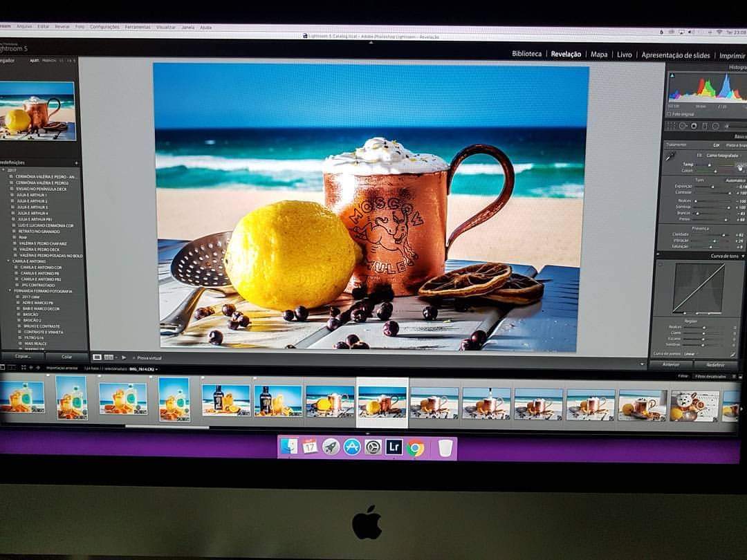The image size is (747, 560).
Task: Start the slideshow play icon in toolbar
Action: [124, 357]
